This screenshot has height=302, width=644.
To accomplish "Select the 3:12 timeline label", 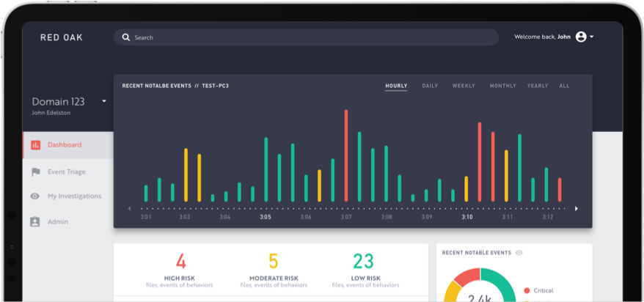I will 548,217.
